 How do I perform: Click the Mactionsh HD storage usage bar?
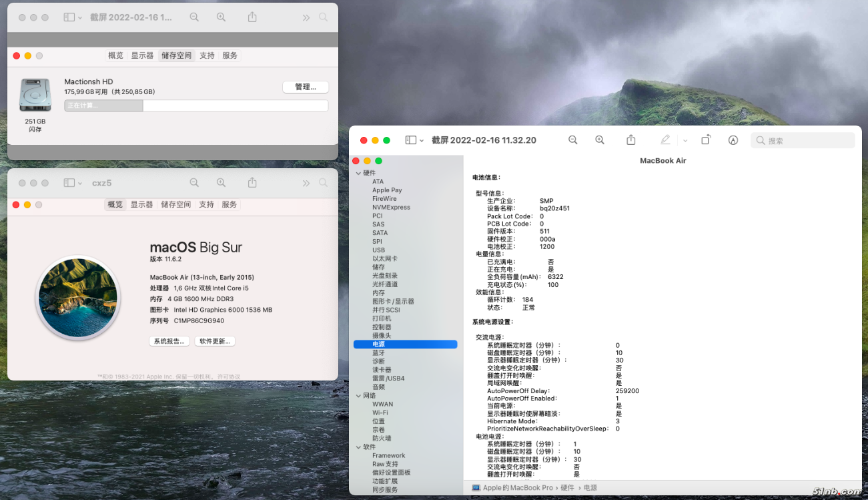[x=196, y=105]
